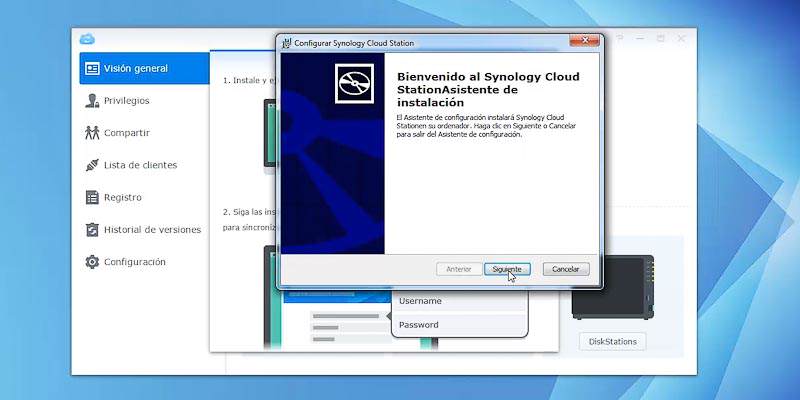The image size is (800, 400).
Task: Click the installer description paragraph text
Action: [486, 126]
